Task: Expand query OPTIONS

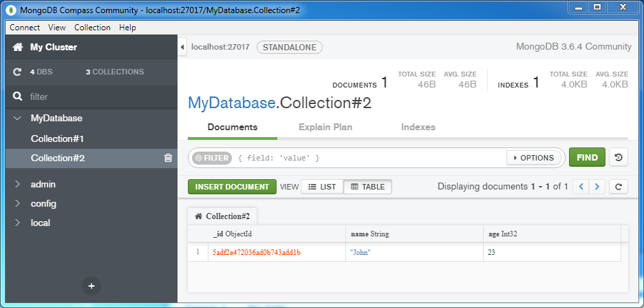Action: tap(534, 158)
